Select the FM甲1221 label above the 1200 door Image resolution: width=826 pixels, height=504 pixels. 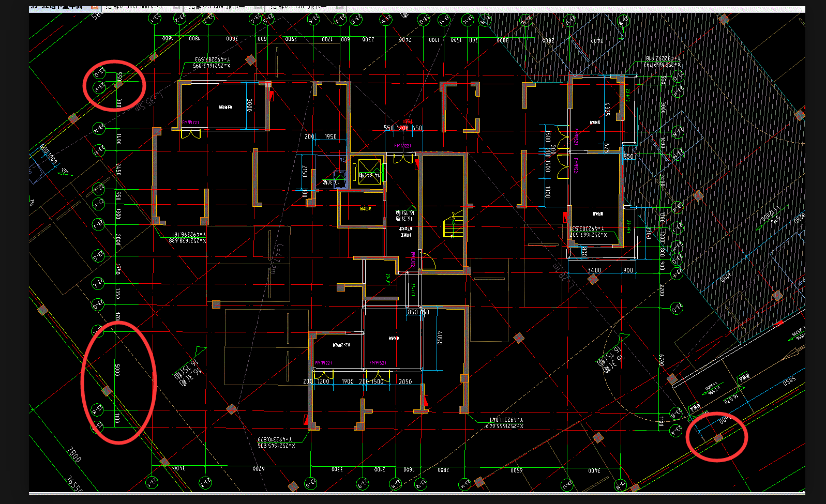[323, 363]
